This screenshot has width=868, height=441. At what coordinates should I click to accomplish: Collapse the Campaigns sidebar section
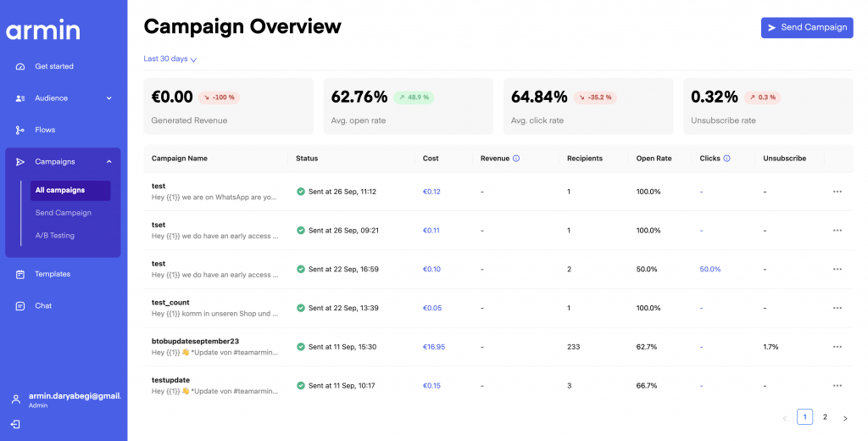click(x=108, y=162)
